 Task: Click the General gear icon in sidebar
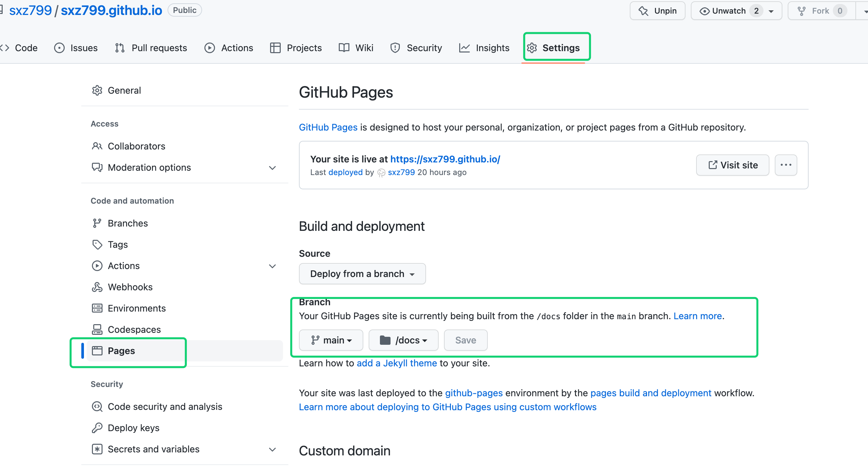coord(97,90)
